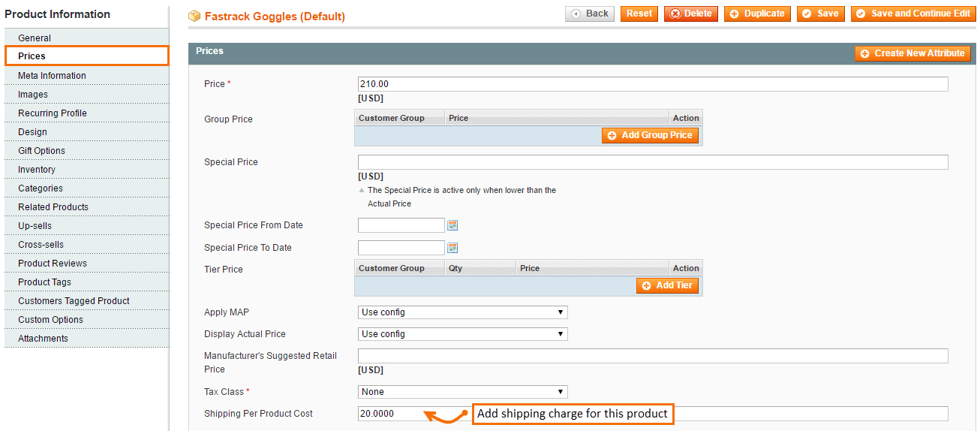Viewport: 980px width, 431px height.
Task: Create New Attribute in Prices
Action: coord(912,53)
